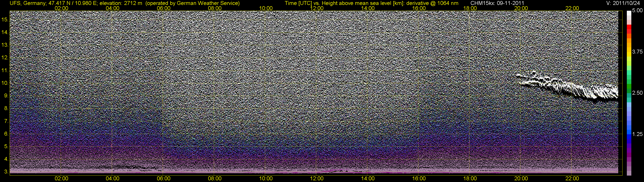Screen dimensions: 644x182
Task: Click the 16:00 label on lower time axis
Action: click(x=419, y=179)
